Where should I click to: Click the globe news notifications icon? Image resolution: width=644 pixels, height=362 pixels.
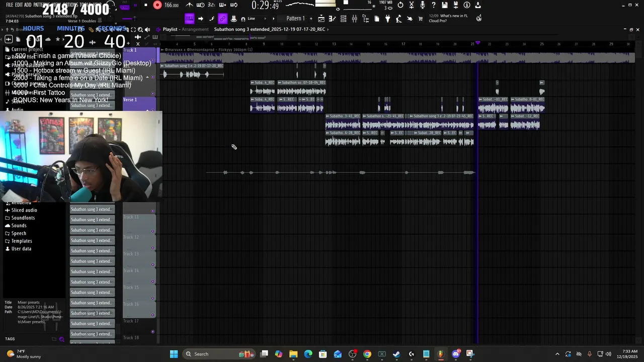(479, 18)
